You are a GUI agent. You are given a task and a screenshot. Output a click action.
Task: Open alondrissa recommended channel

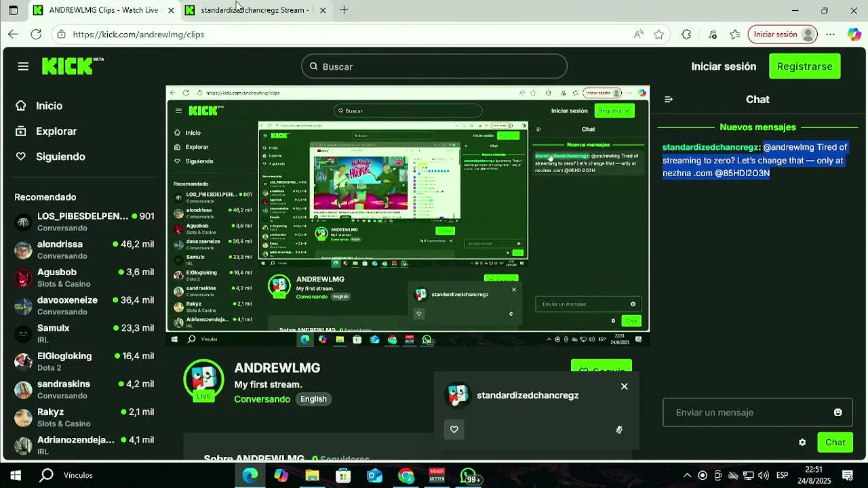(x=85, y=249)
